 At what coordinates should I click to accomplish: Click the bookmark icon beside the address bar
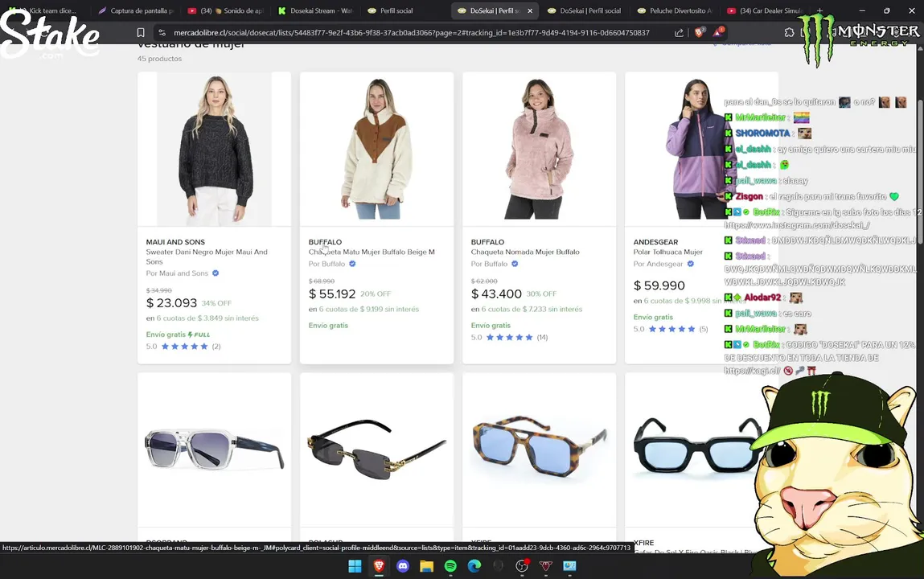click(x=140, y=33)
